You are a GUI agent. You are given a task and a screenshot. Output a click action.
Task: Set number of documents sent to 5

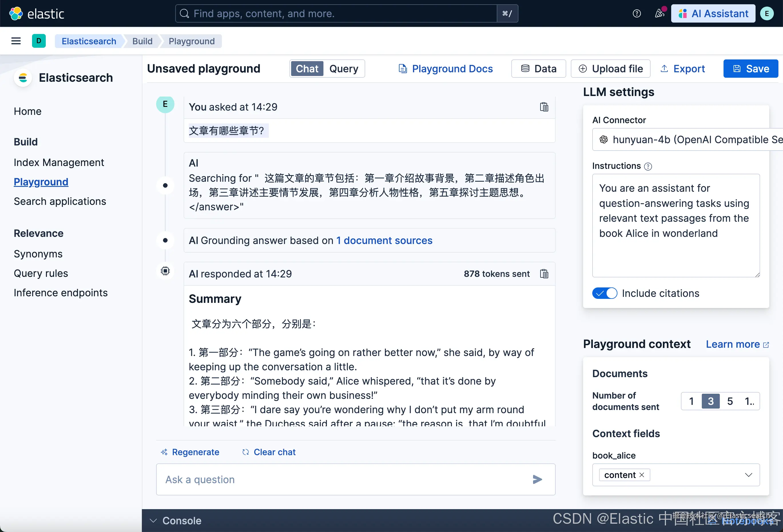[730, 401]
